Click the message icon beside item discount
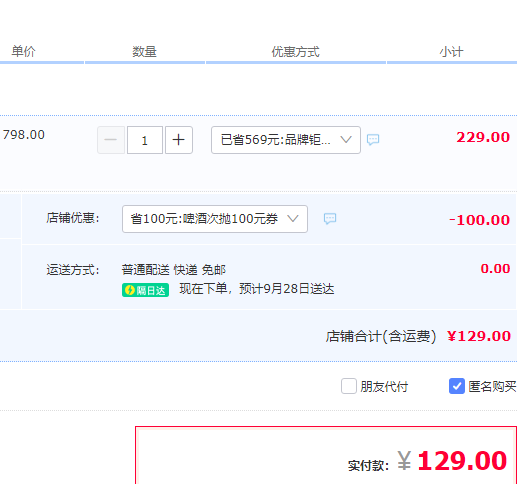This screenshot has height=484, width=526. pos(373,140)
